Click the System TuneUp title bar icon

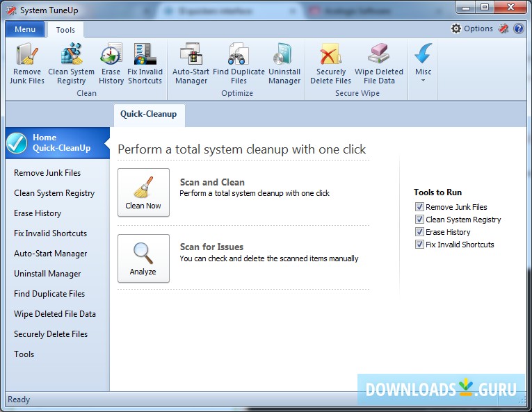12,10
